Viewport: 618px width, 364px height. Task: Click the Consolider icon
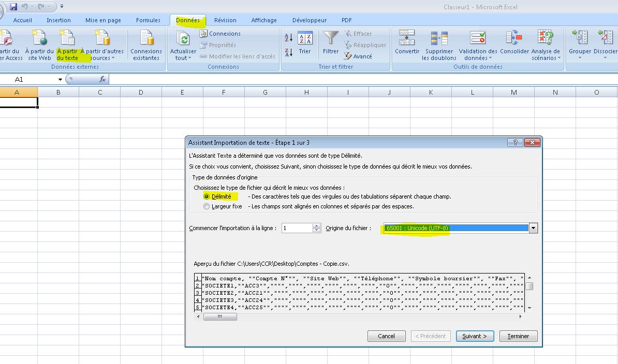(514, 39)
